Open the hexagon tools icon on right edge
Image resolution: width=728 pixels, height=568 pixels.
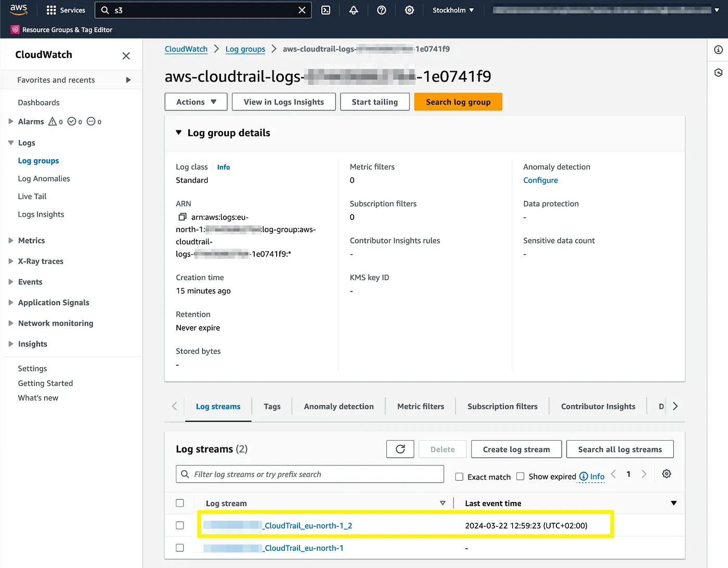click(718, 73)
